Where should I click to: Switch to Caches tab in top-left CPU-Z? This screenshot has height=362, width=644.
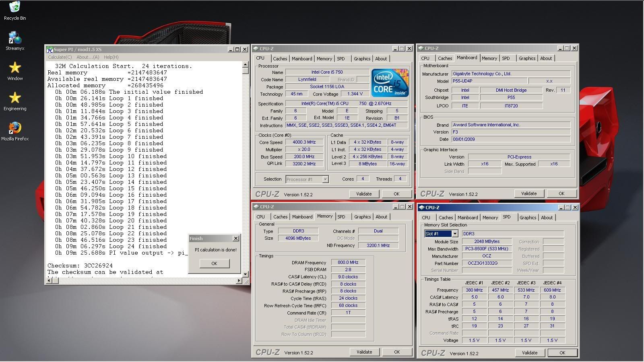(x=280, y=59)
